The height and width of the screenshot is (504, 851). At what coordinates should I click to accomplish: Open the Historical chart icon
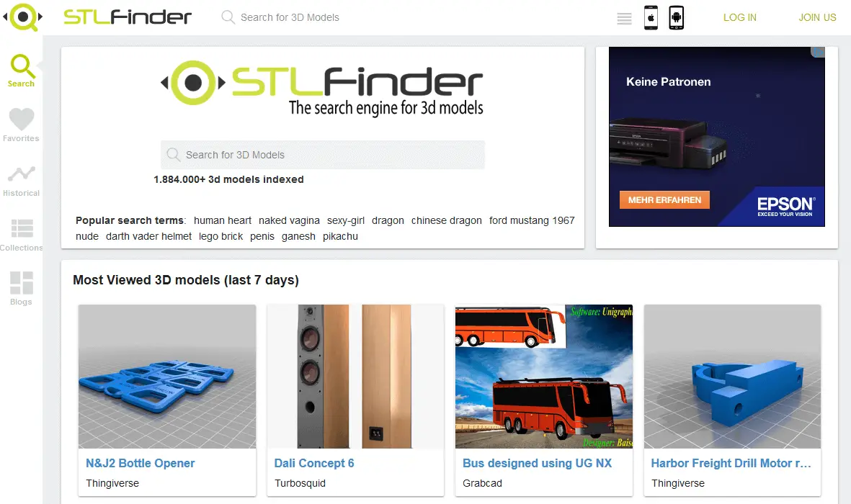tap(21, 174)
